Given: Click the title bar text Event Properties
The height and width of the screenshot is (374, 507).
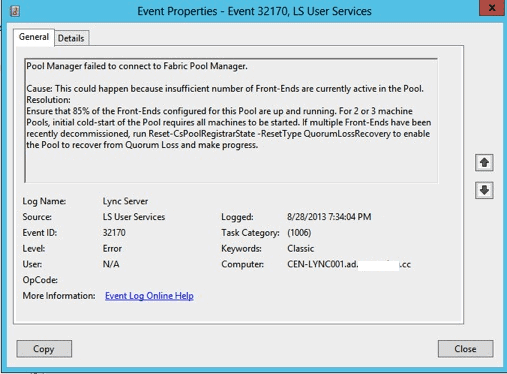Looking at the screenshot, I should 177,11.
